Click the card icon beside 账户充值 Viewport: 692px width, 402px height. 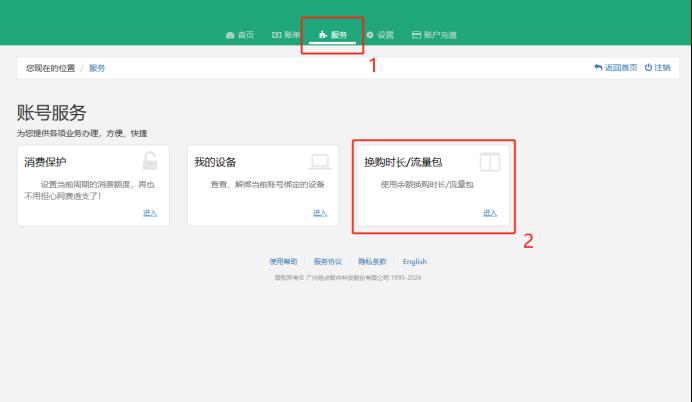point(417,35)
